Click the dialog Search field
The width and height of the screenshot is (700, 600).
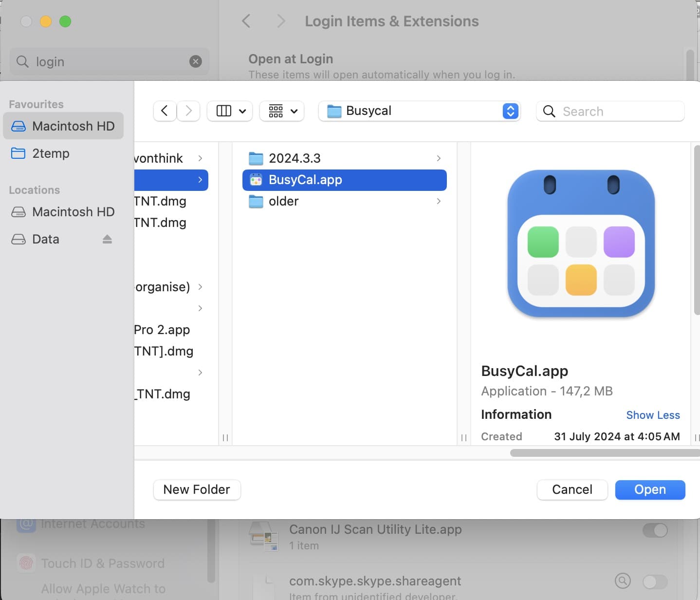point(610,112)
